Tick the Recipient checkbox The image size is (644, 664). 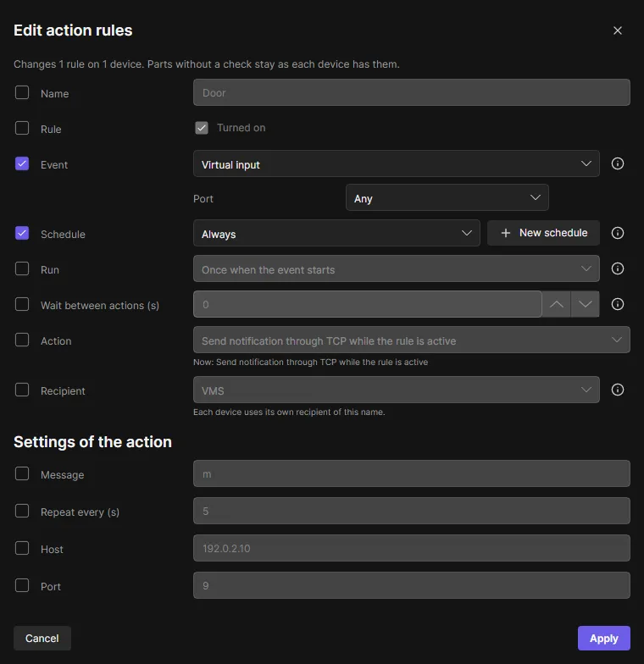22,390
